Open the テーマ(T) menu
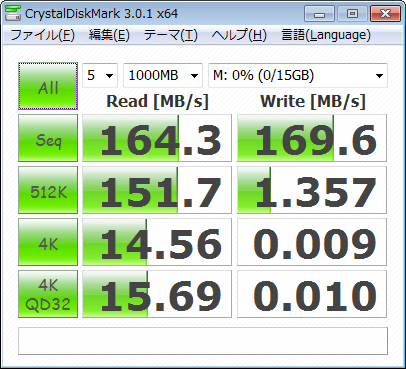Viewport: 406px width, 369px height. pyautogui.click(x=171, y=35)
